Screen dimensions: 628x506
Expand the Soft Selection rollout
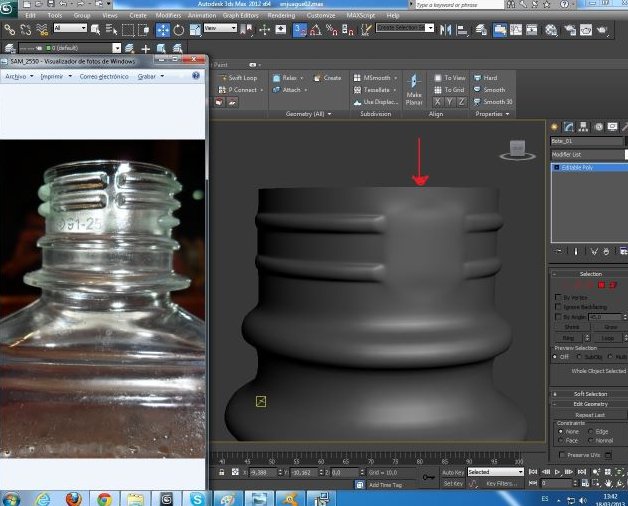(x=590, y=394)
